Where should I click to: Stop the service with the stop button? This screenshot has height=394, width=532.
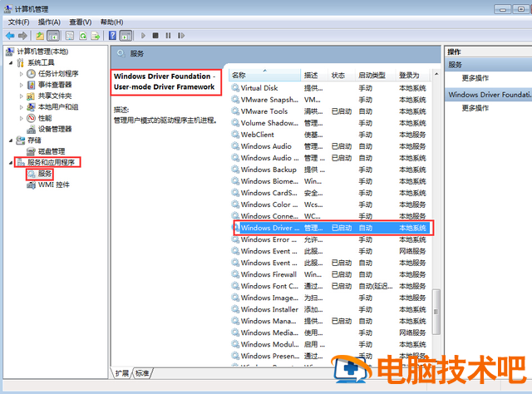(155, 35)
